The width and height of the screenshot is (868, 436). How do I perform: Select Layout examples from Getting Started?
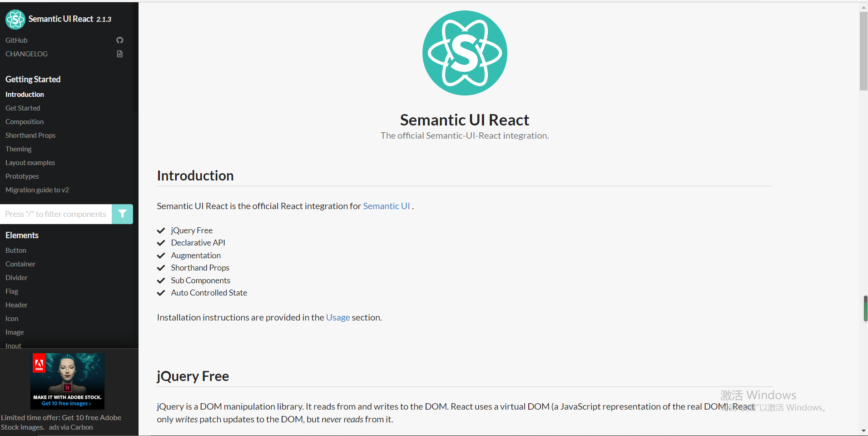(x=30, y=162)
